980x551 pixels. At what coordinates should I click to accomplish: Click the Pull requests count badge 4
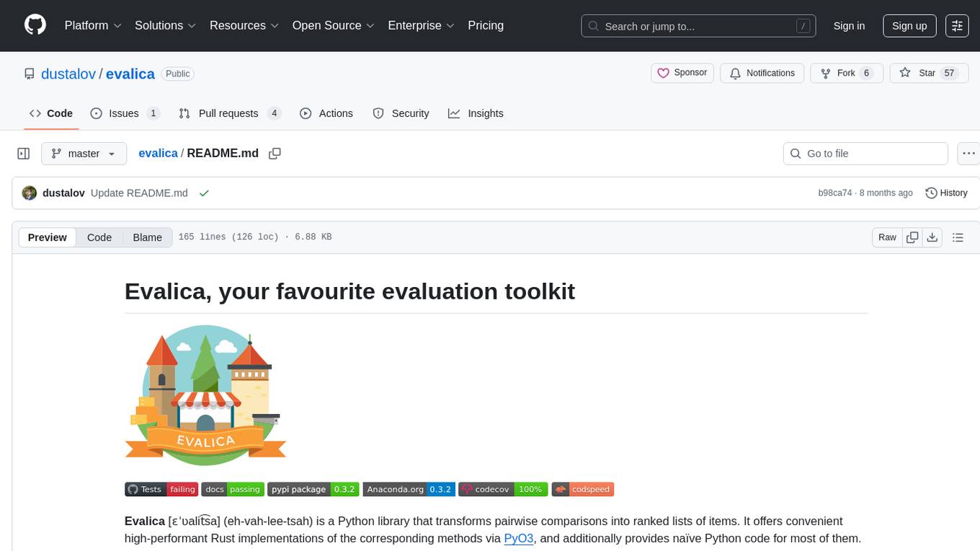274,113
